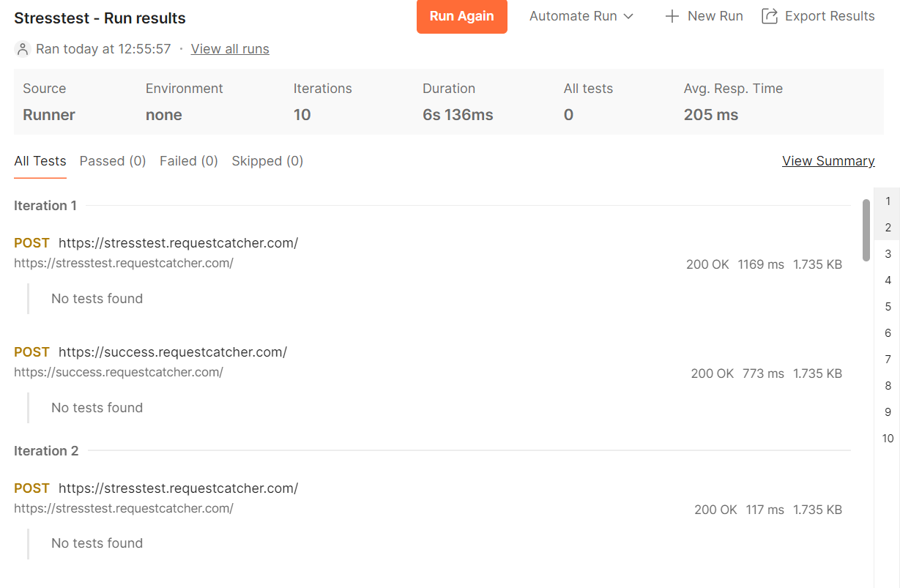This screenshot has width=900, height=588.
Task: Click sub-URL under Iteration 1 success request
Action: (119, 372)
